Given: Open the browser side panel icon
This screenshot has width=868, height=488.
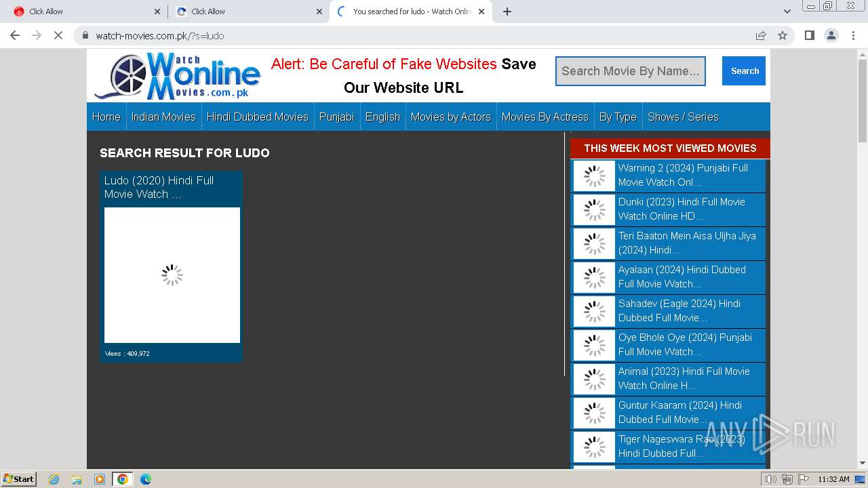Looking at the screenshot, I should pos(809,35).
